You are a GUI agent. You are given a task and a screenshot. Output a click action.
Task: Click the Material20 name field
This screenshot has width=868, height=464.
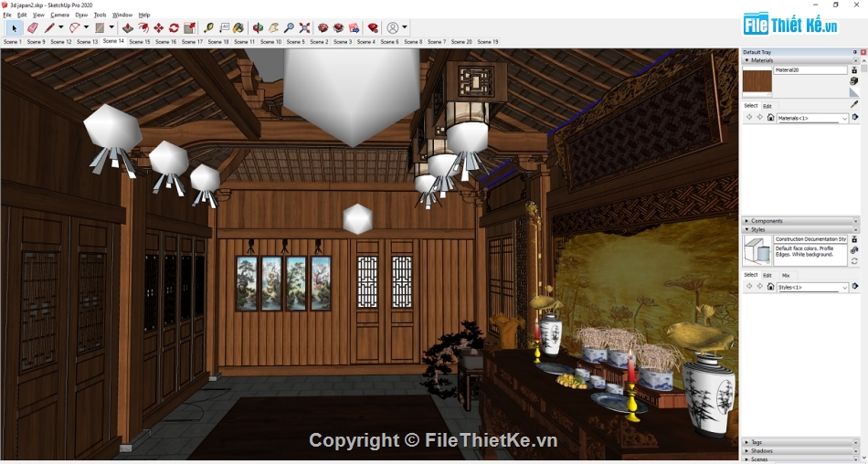click(810, 70)
